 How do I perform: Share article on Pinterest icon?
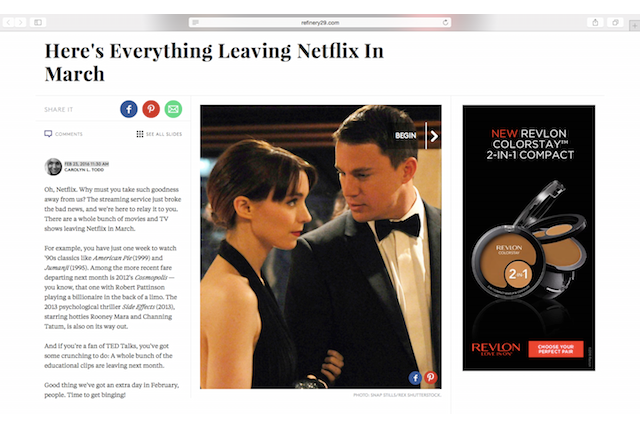(151, 109)
